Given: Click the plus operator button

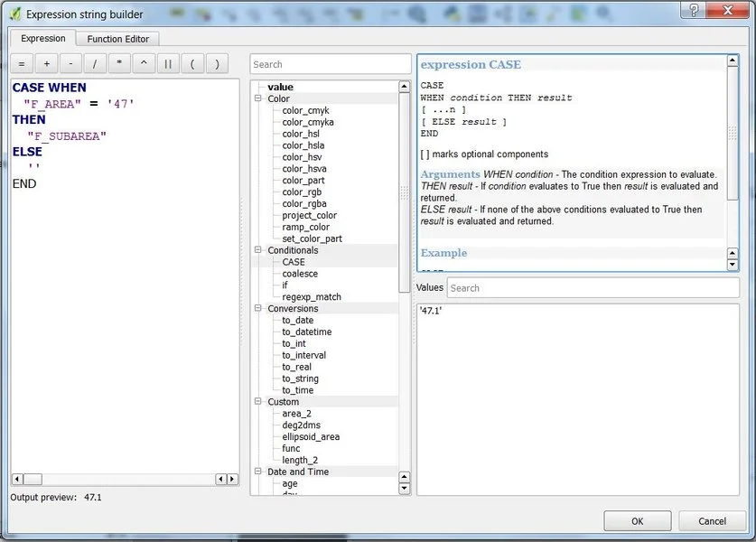Looking at the screenshot, I should (x=46, y=64).
